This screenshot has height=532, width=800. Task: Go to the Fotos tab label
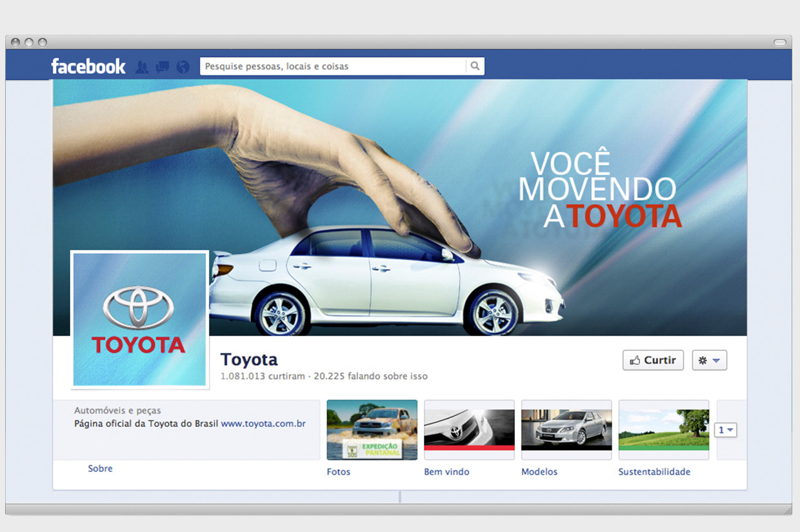(x=339, y=472)
